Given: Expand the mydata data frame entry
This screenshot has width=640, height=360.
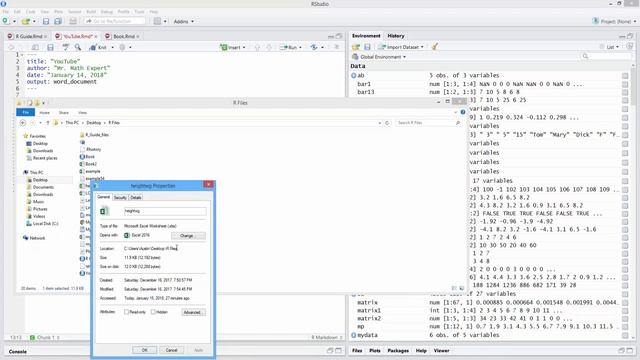Looking at the screenshot, I should click(353, 335).
